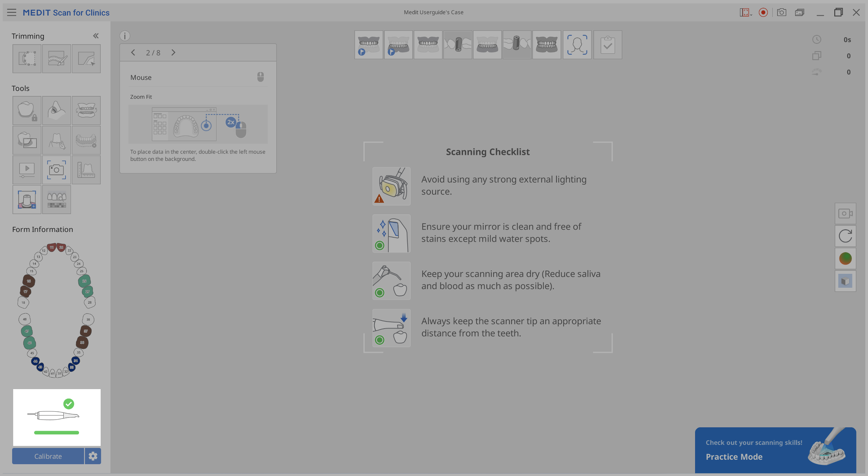
Task: Select the first maxilla scan stage tab
Action: (369, 45)
